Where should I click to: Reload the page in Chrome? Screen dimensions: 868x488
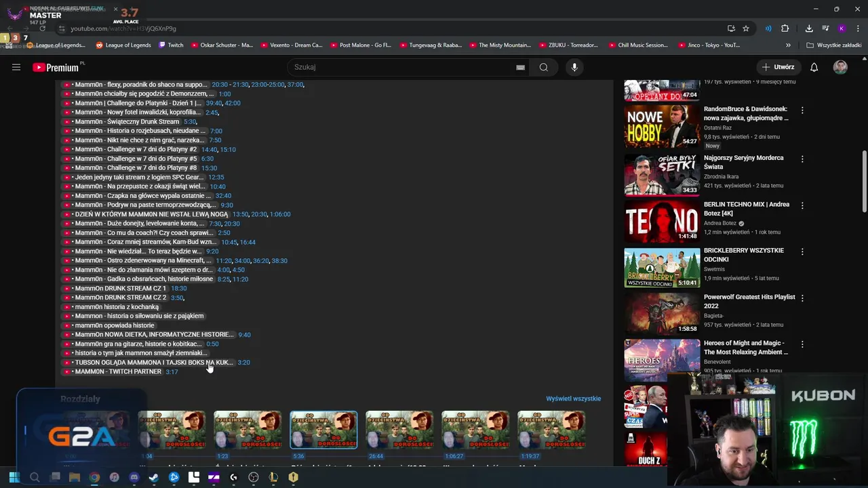(42, 28)
